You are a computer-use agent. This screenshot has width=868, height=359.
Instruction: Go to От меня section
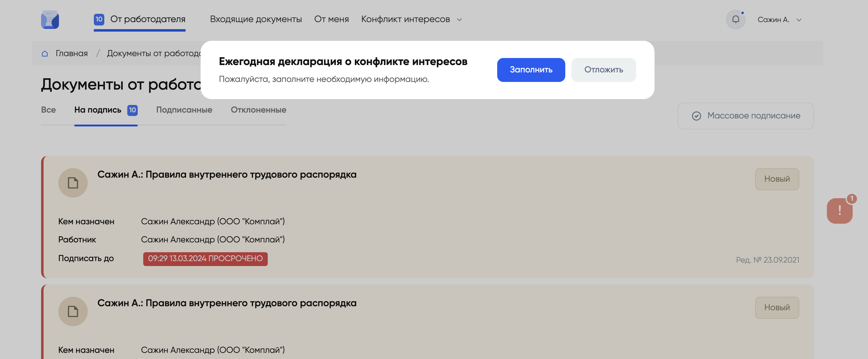(331, 19)
